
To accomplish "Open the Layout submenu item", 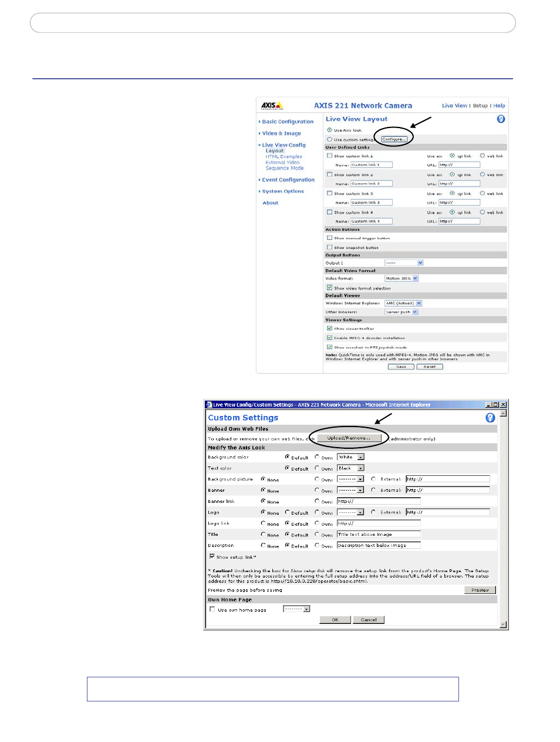I will (x=274, y=151).
